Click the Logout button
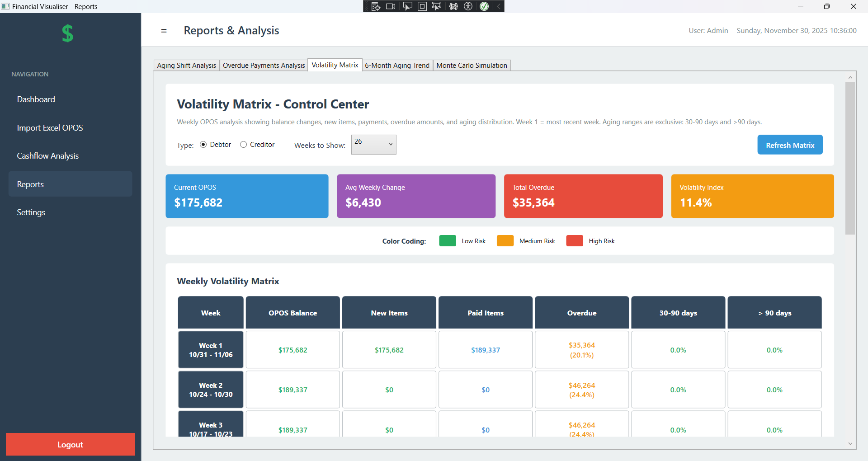The image size is (868, 461). (x=70, y=444)
